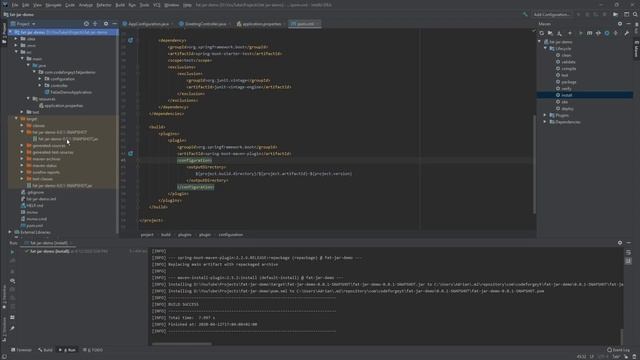Expand External Libraries node

point(11,232)
